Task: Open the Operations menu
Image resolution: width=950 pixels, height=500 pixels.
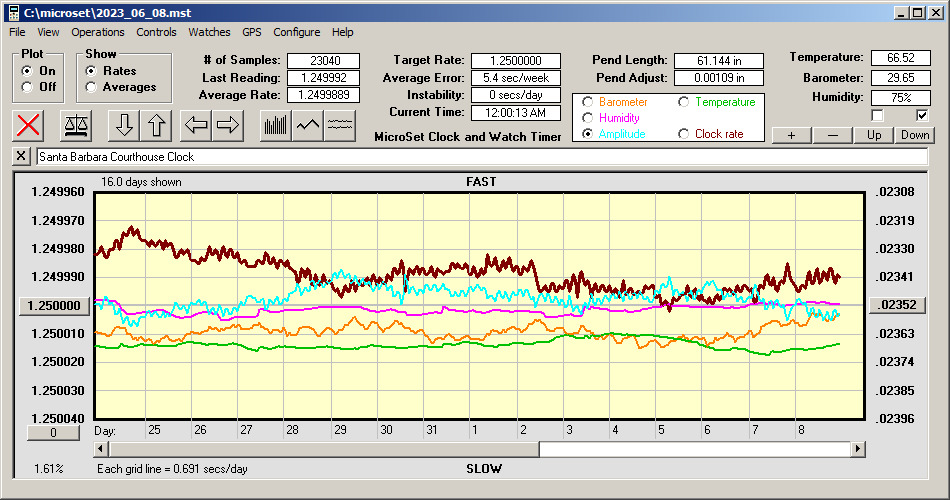Action: [x=98, y=32]
